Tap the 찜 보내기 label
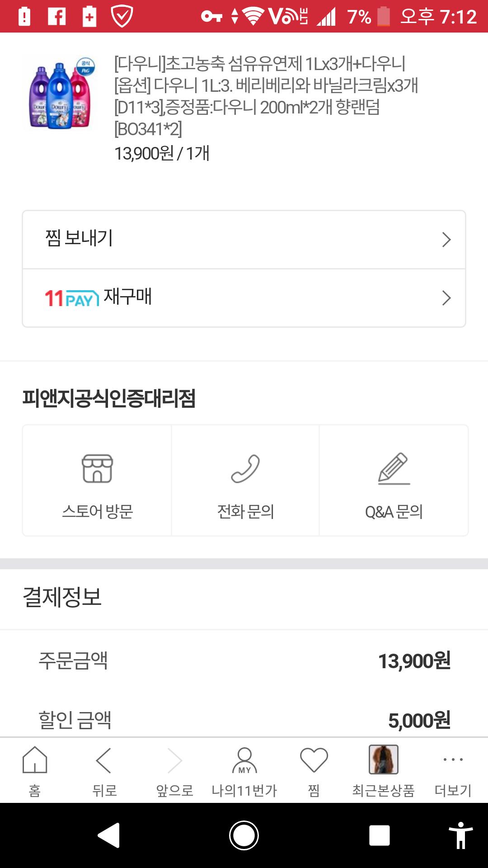 click(79, 238)
